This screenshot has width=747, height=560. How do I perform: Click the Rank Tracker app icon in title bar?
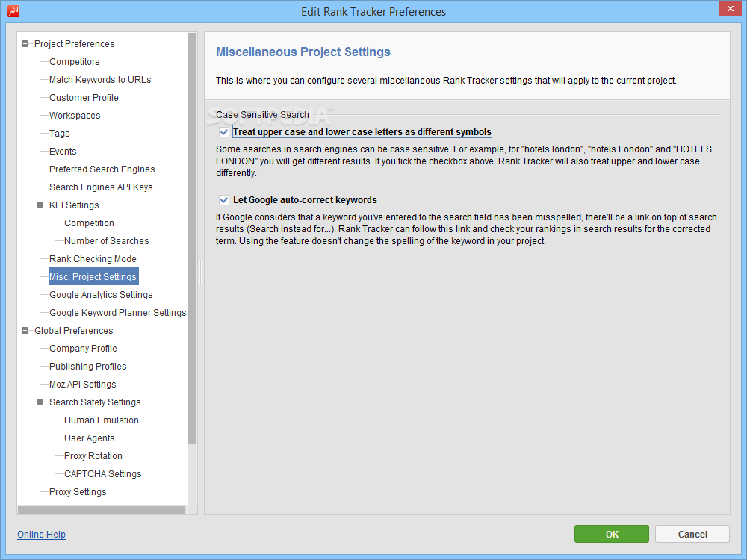[13, 11]
